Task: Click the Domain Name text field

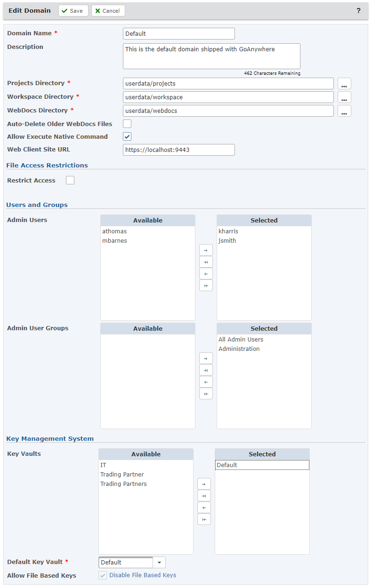Action: (178, 34)
